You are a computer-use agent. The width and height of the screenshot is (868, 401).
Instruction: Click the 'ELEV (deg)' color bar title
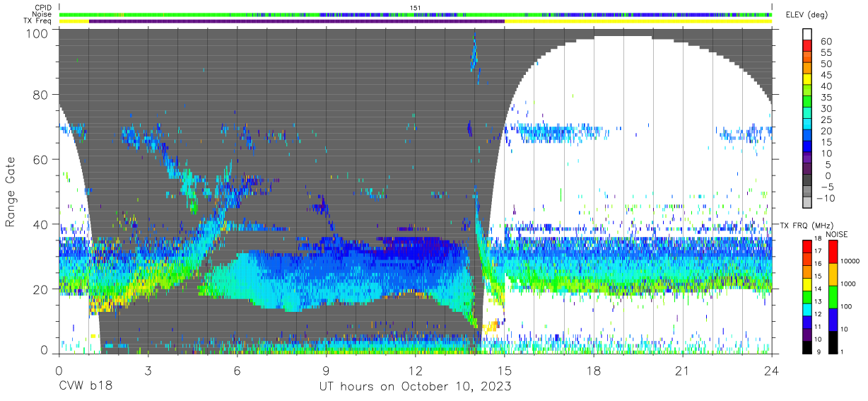coord(808,15)
